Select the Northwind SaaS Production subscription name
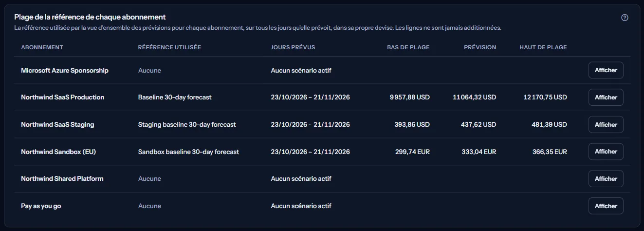The height and width of the screenshot is (231, 644). 63,97
